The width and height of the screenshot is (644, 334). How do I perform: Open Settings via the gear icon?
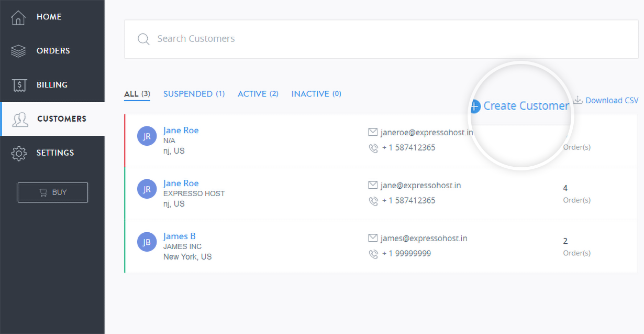19,153
